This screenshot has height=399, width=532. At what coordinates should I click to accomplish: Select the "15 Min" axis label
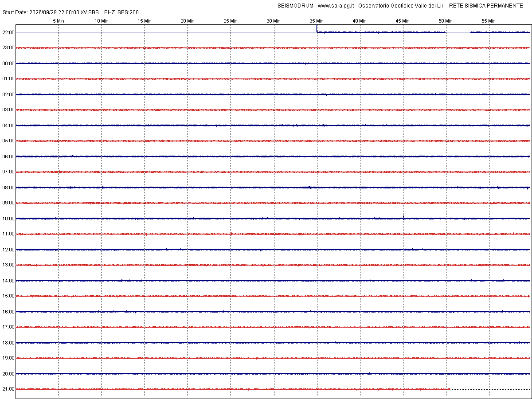[145, 21]
